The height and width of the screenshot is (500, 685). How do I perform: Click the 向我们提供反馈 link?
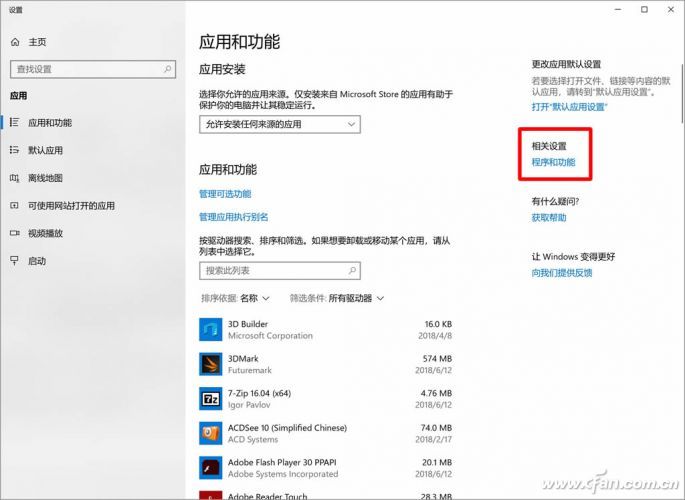click(562, 273)
